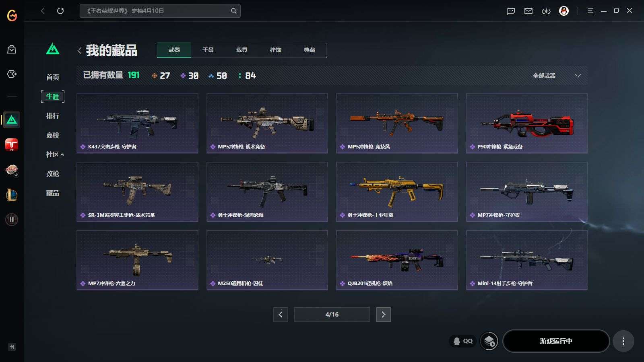
Task: Open the chat message icon
Action: [x=511, y=11]
